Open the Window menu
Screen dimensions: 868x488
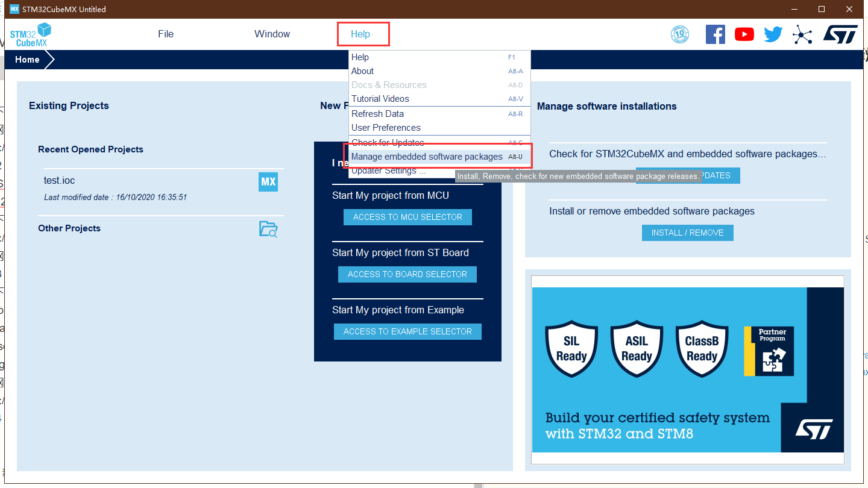coord(272,34)
